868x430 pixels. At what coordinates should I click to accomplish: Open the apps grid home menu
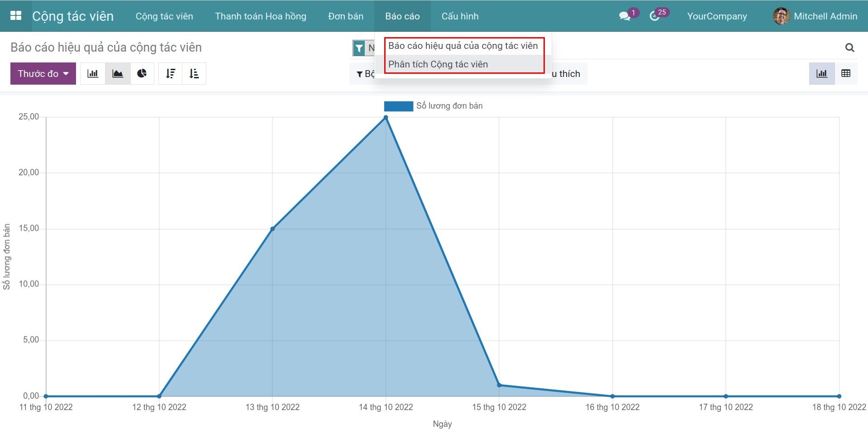point(16,16)
